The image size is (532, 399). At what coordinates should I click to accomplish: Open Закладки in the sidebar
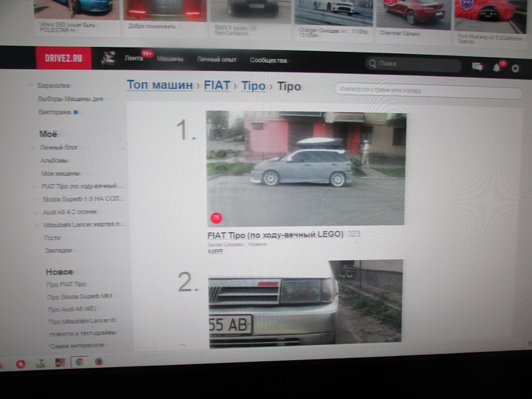tap(58, 250)
